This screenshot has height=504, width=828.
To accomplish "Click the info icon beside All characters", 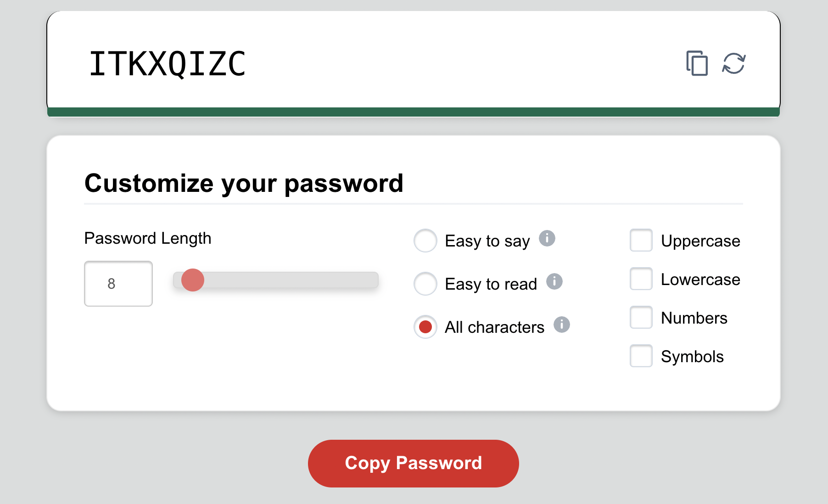I will tap(561, 325).
